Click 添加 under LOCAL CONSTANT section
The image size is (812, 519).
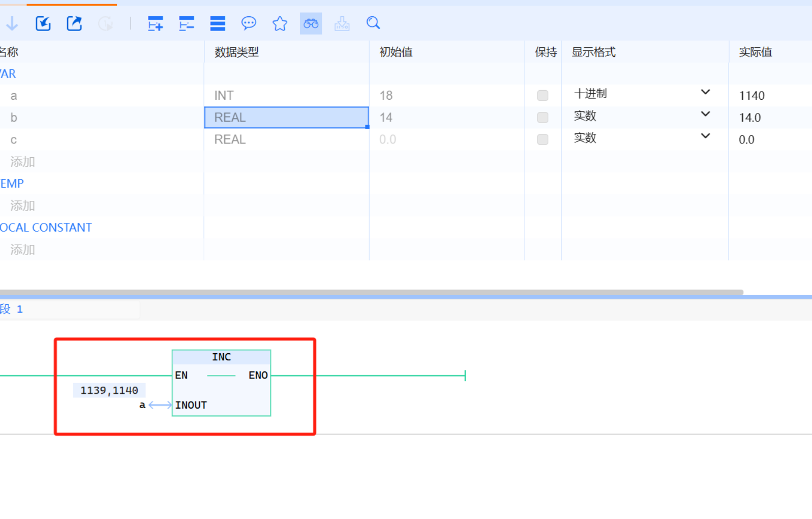pos(22,250)
